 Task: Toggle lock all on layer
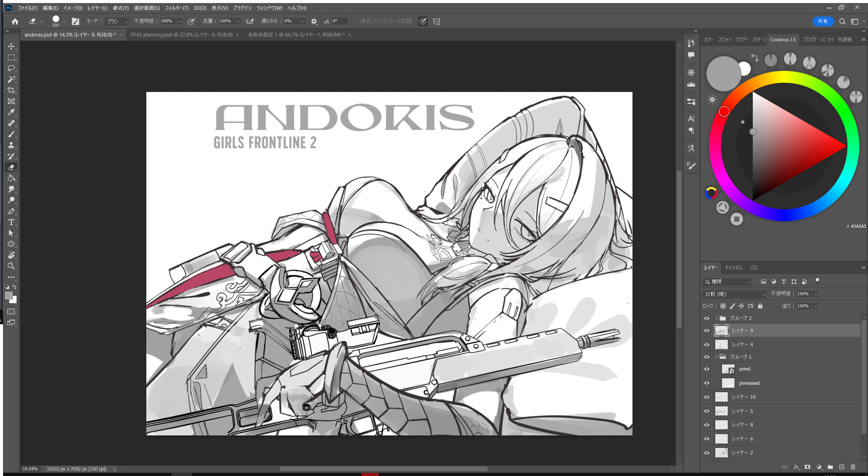click(x=760, y=306)
